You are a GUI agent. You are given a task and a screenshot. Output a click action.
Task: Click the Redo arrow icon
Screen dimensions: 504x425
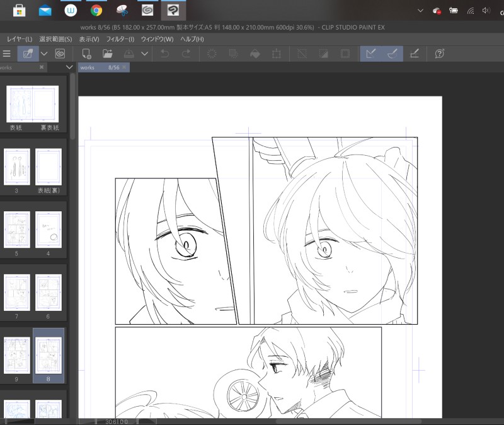[186, 54]
